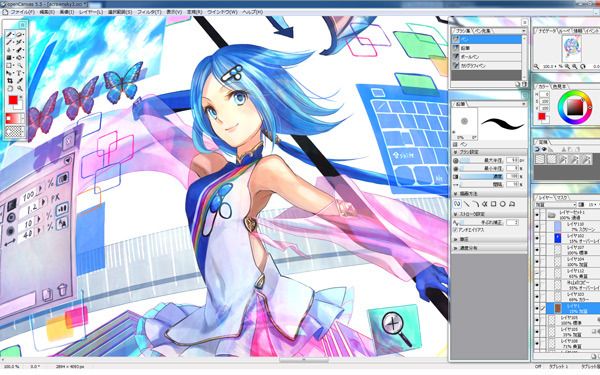Screen dimensions: 600x375
Task: Adjust the 濃度 brush density slider
Action: (482, 176)
